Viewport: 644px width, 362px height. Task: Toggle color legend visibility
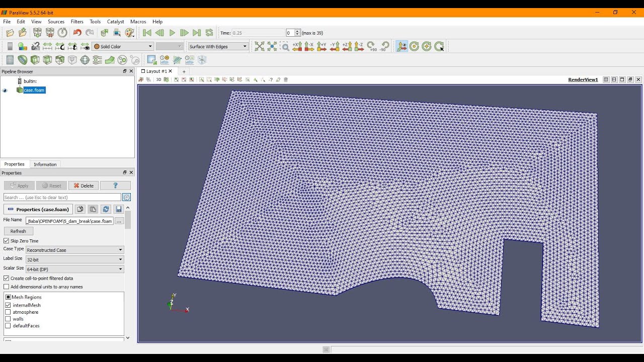coord(10,46)
